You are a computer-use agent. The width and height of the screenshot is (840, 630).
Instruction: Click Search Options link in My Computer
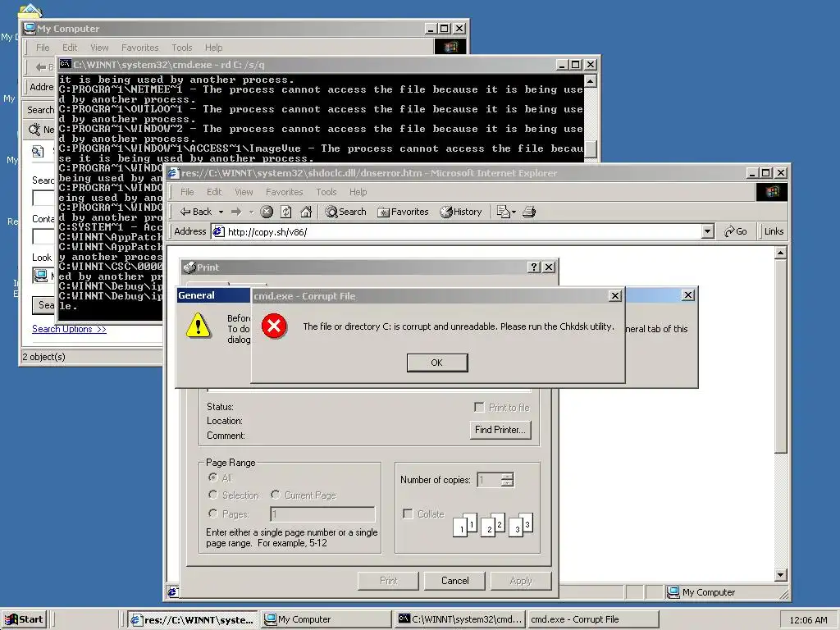(x=69, y=329)
